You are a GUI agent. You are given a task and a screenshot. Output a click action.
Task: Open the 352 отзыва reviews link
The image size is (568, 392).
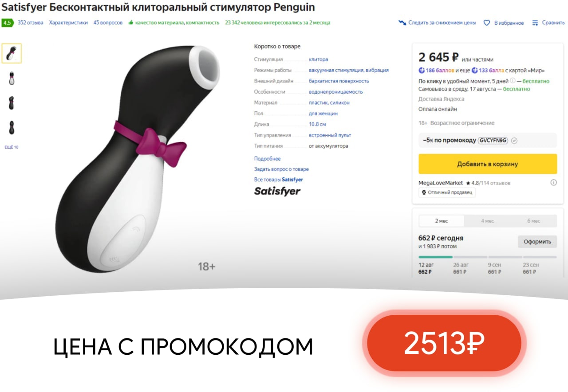click(31, 23)
